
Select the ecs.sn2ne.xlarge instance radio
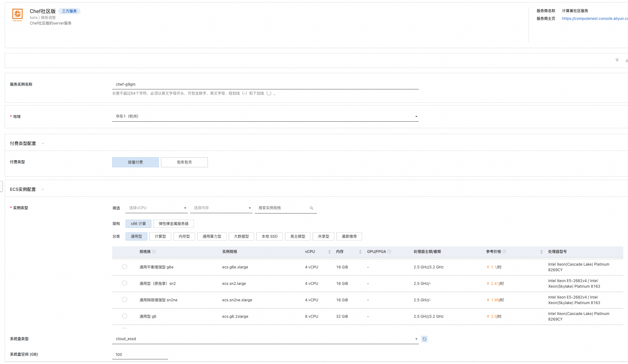pos(125,299)
